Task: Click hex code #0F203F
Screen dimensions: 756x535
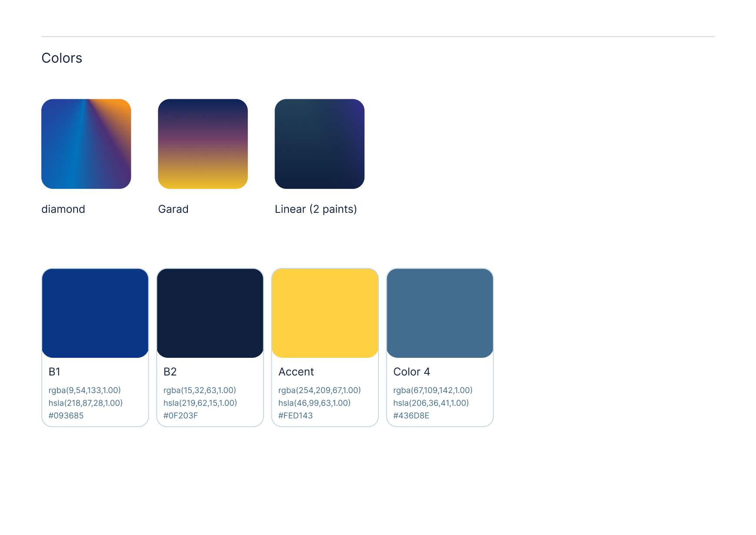Action: [x=181, y=416]
